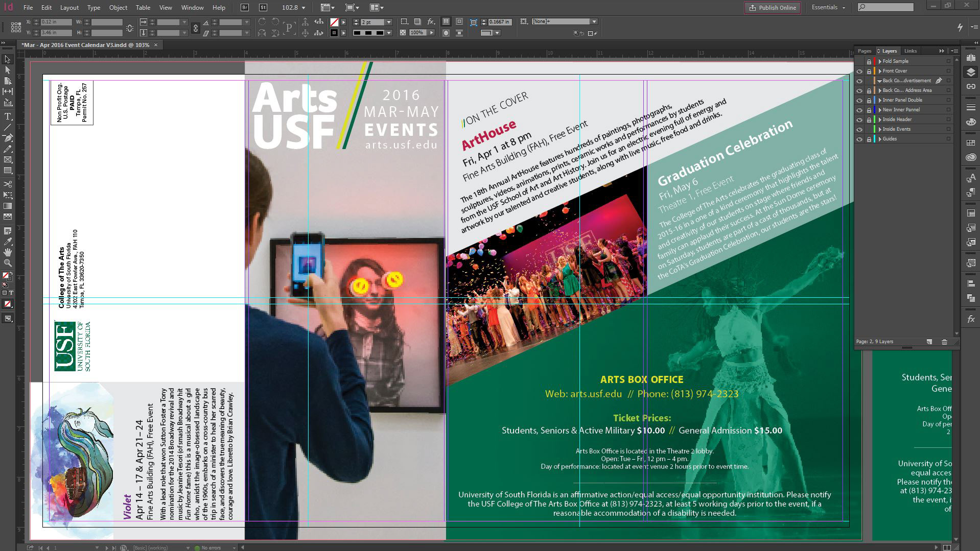Viewport: 980px width, 551px height.
Task: Open the File menu
Action: pos(28,8)
